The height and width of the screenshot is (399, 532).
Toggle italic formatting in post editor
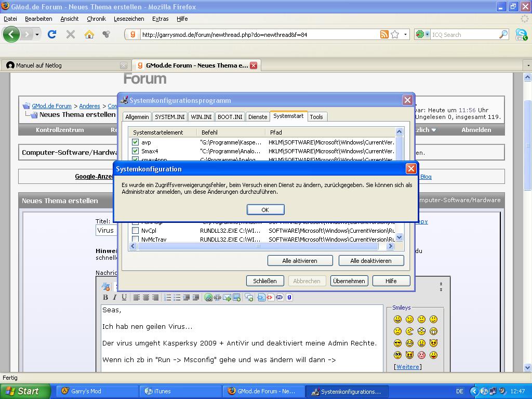point(115,297)
